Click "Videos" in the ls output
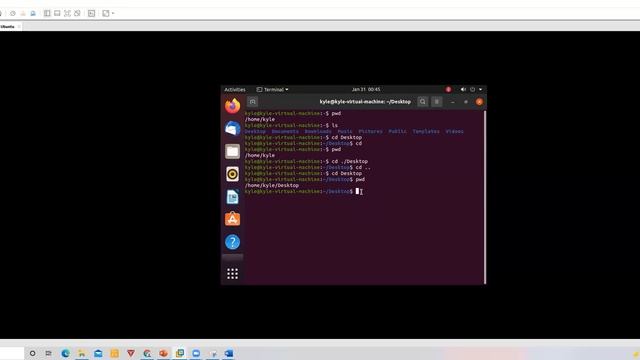 [x=455, y=131]
